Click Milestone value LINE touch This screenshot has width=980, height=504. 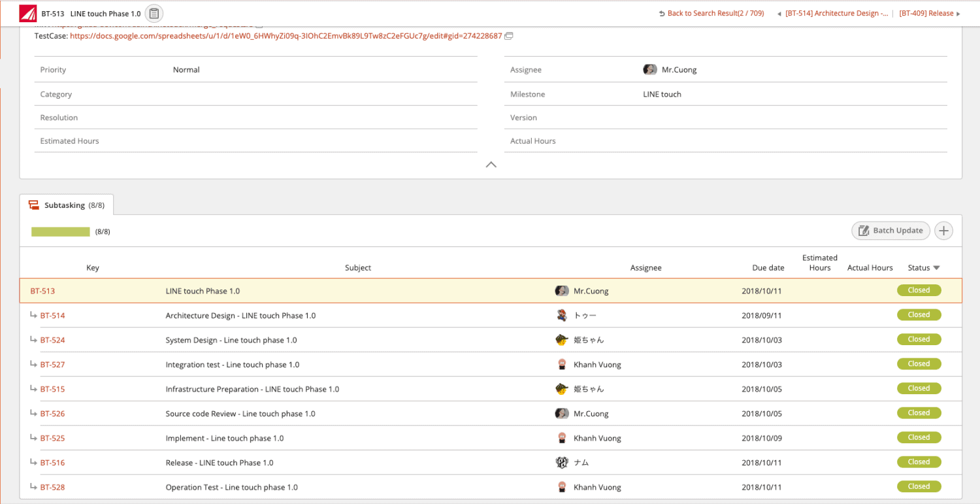pyautogui.click(x=662, y=94)
